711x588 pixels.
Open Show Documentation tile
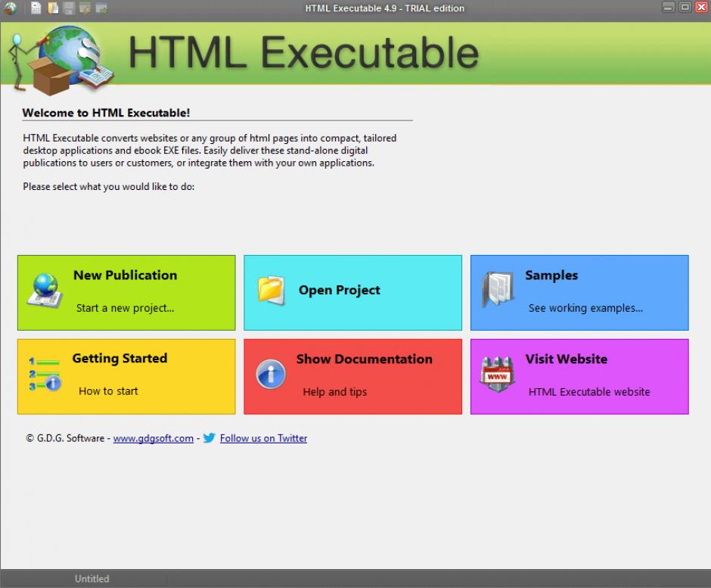352,377
